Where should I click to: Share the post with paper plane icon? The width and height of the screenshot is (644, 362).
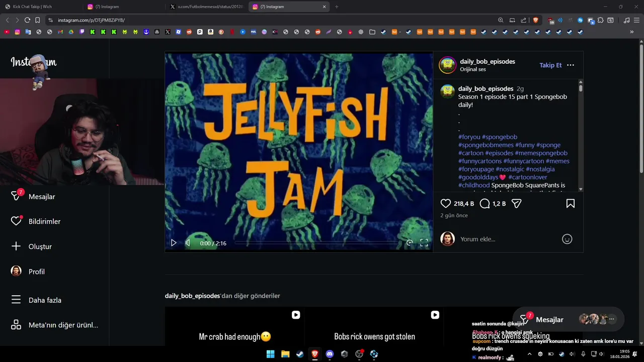[x=516, y=204]
